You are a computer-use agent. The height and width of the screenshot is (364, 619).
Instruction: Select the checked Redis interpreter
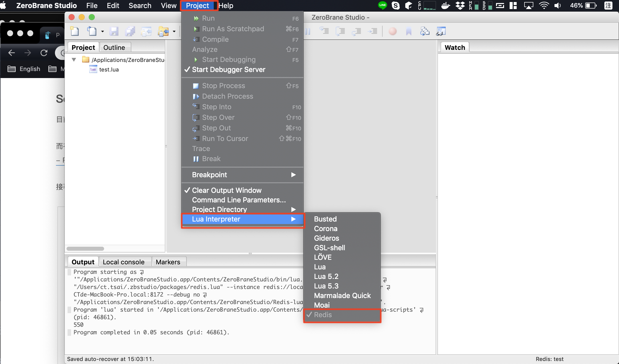tap(323, 315)
